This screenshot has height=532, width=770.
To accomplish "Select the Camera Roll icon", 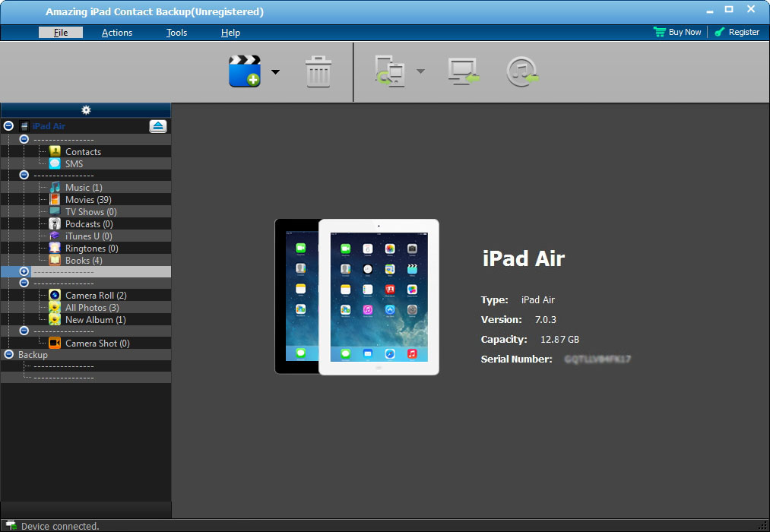I will 55,295.
